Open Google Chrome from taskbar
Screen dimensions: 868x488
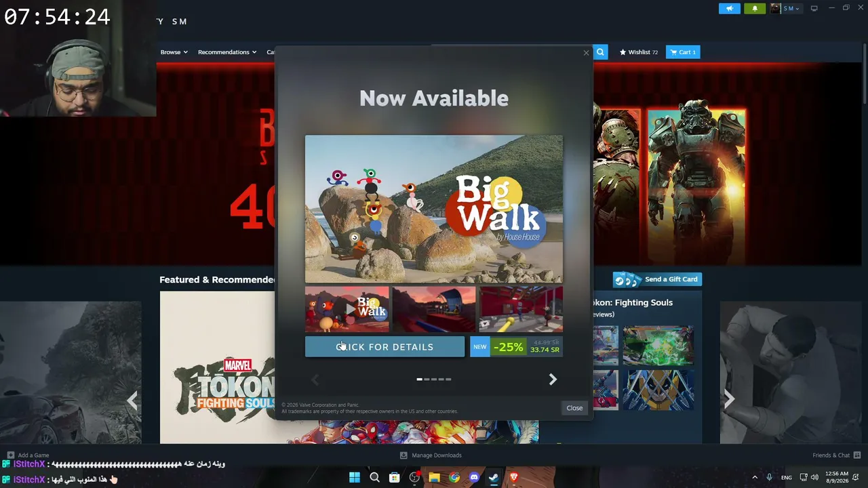pos(454,477)
